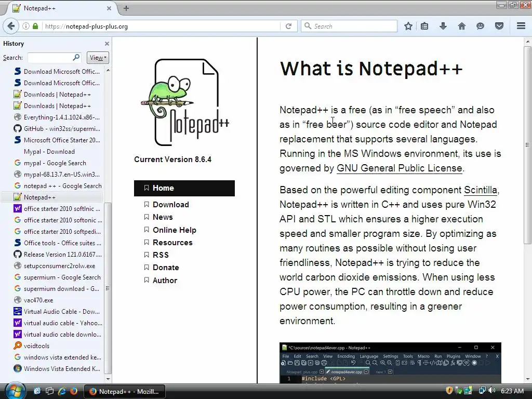Image resolution: width=532 pixels, height=399 pixels.
Task: Open the bookmarks list icon
Action: click(424, 26)
